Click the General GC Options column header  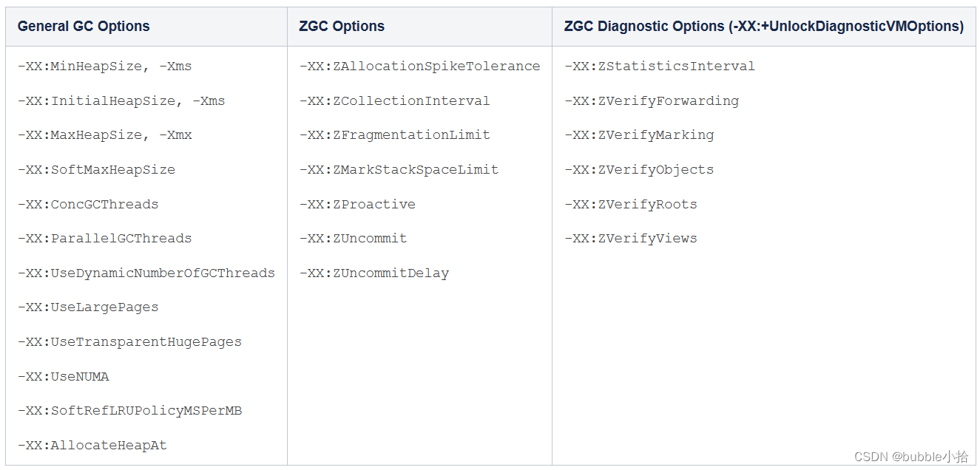(84, 27)
